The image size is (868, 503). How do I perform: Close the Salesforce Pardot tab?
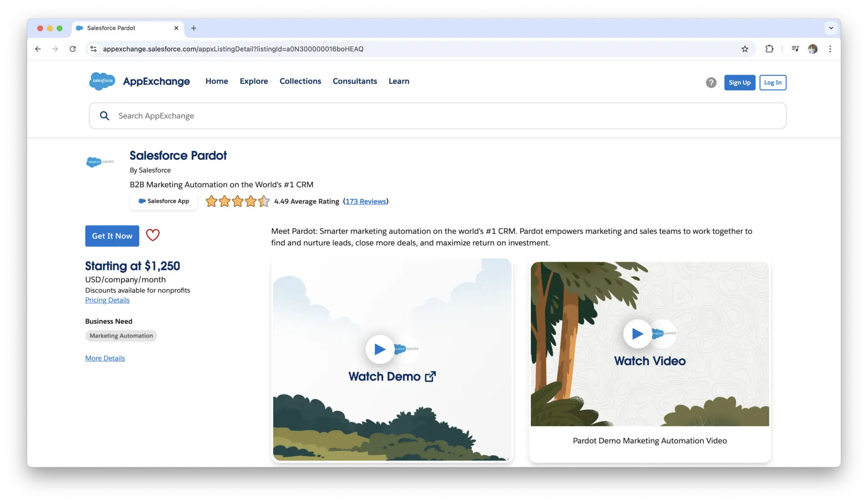(176, 28)
